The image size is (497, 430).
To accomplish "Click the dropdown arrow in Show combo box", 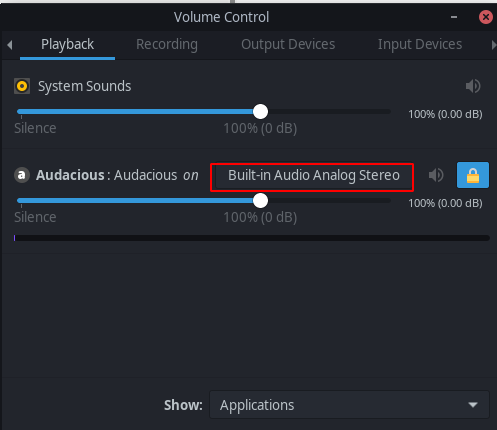I will click(x=473, y=405).
